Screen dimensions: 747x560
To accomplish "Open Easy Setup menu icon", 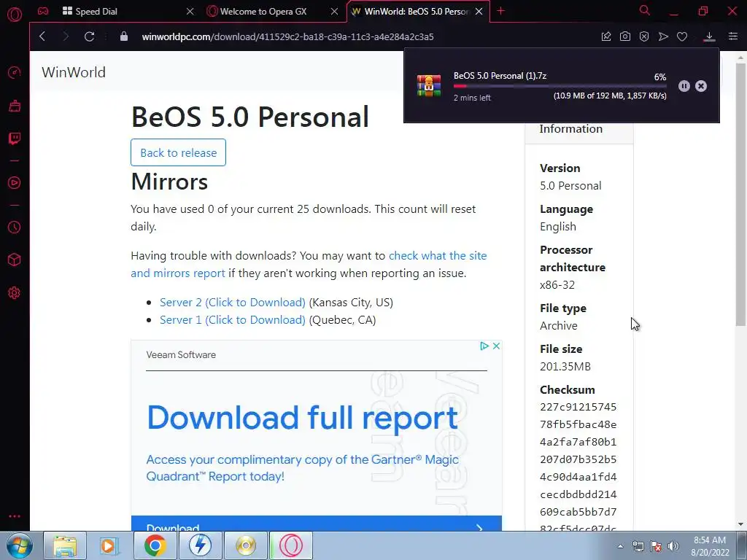I will click(x=733, y=36).
